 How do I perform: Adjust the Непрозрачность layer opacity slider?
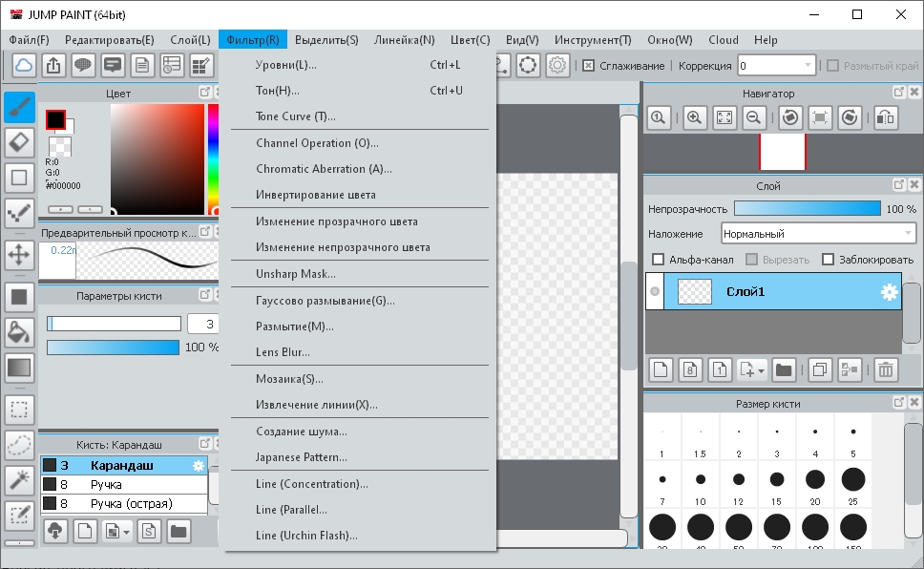click(808, 209)
